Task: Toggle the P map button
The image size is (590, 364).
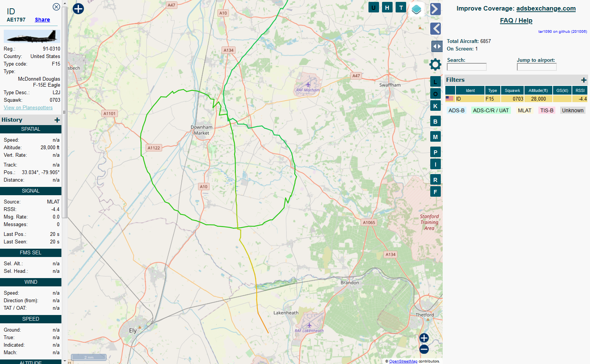Action: coord(436,152)
